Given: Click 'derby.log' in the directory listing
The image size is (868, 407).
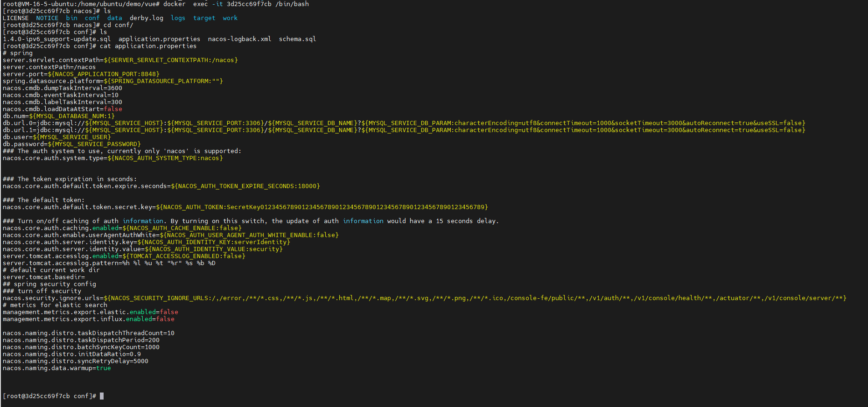Looking at the screenshot, I should pos(147,18).
